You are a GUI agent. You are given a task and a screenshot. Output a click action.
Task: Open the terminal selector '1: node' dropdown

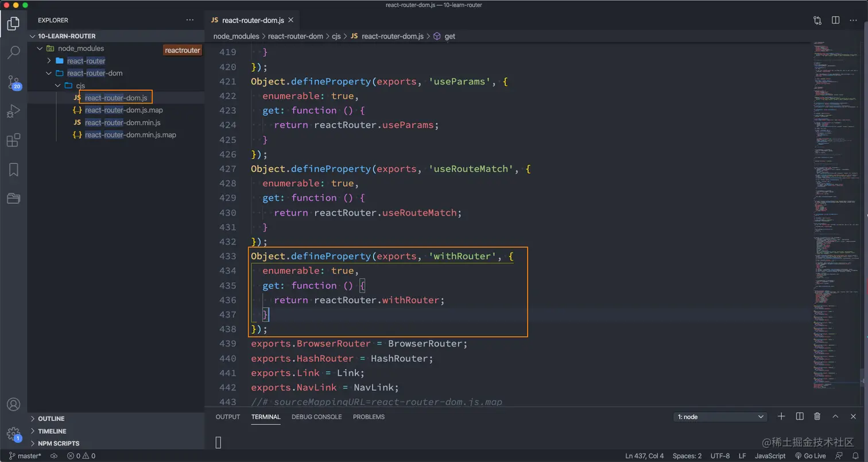[720, 417]
